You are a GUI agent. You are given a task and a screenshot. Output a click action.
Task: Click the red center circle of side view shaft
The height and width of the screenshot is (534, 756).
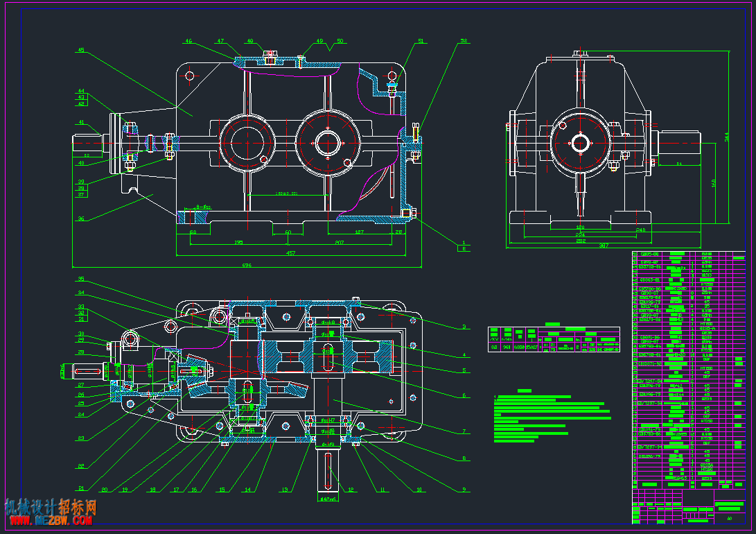click(x=580, y=143)
